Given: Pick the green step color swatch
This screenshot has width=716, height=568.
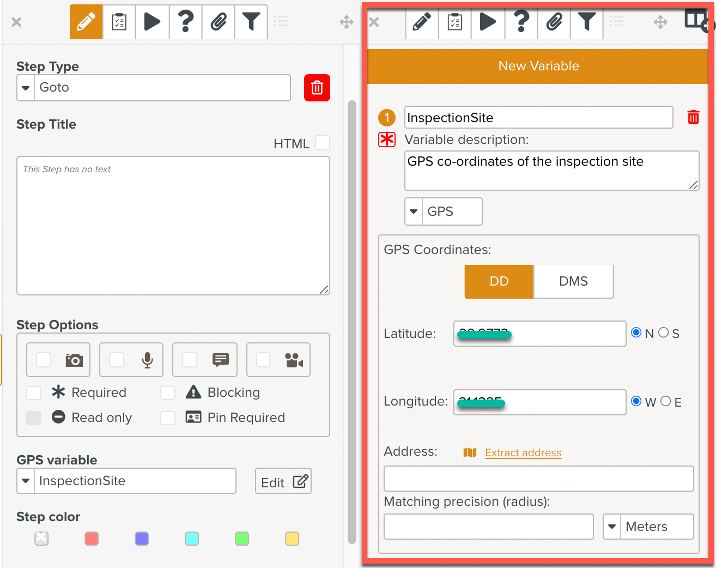Looking at the screenshot, I should click(241, 539).
